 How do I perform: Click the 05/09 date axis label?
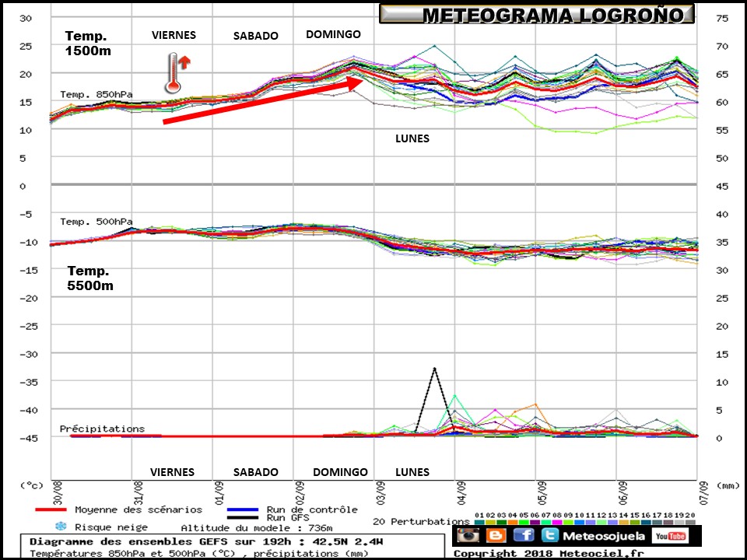pyautogui.click(x=542, y=493)
